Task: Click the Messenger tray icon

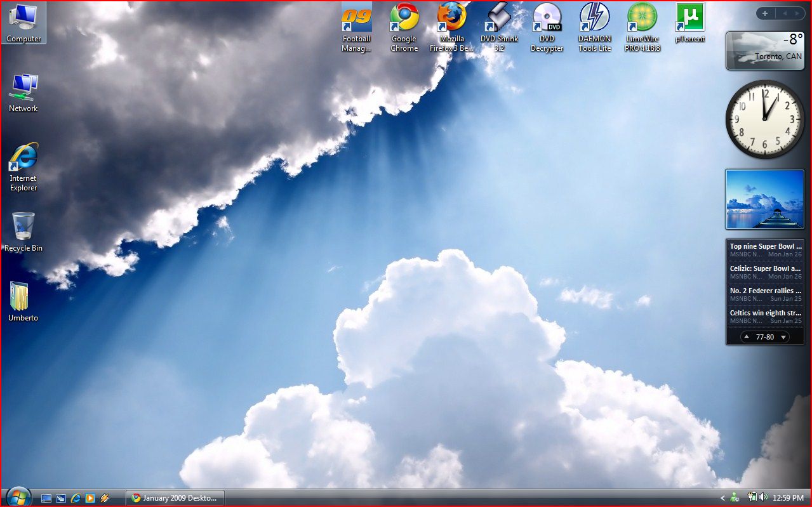Action: [735, 498]
